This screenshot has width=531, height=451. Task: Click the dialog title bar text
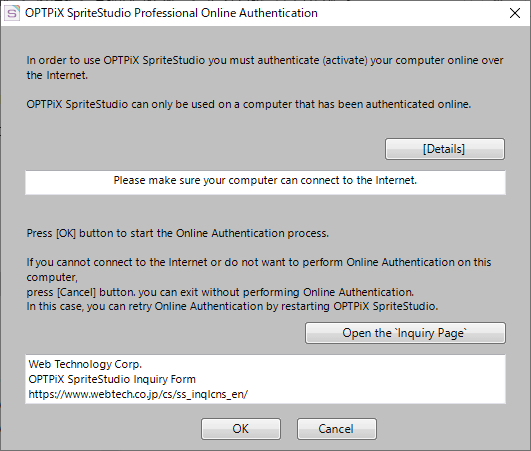point(171,13)
